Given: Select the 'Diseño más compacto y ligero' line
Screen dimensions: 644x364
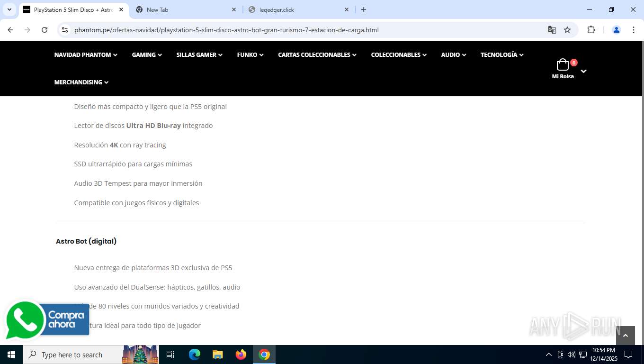Looking at the screenshot, I should 150,107.
